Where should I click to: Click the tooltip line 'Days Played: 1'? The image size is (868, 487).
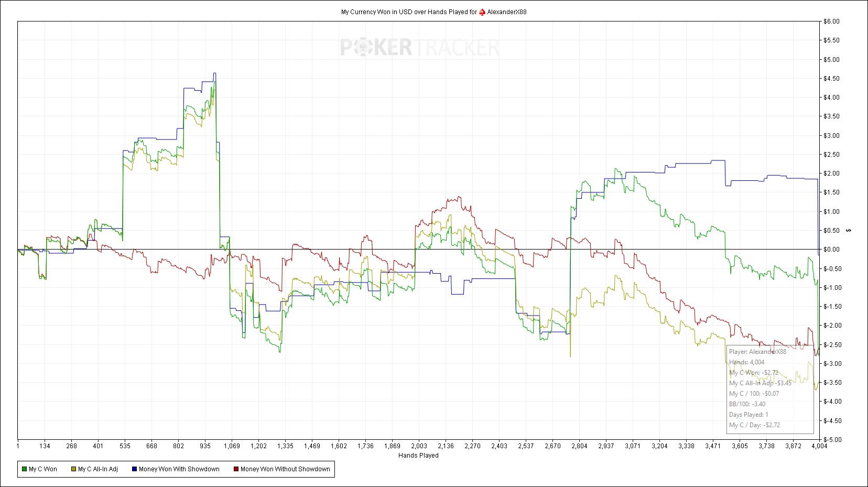[x=748, y=415]
